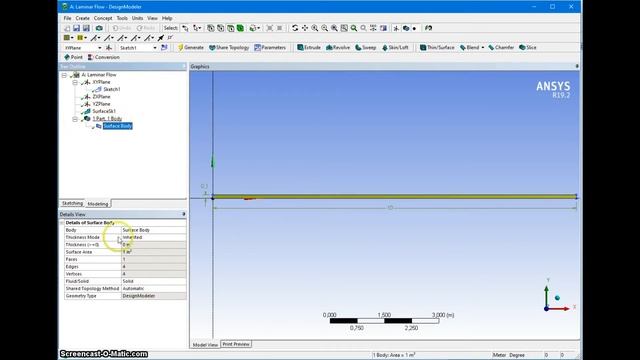Click the Set isometric view icon

tap(373, 28)
